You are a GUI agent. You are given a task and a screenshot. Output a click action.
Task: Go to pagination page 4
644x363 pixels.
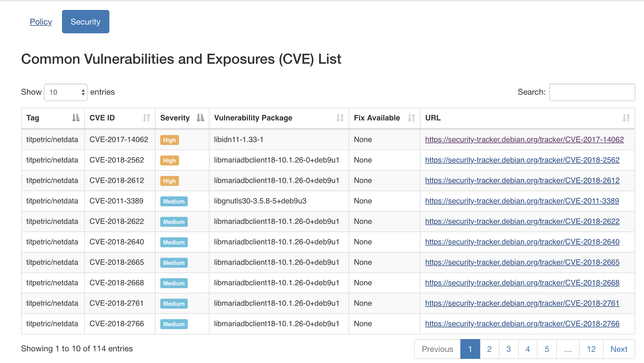pos(528,349)
